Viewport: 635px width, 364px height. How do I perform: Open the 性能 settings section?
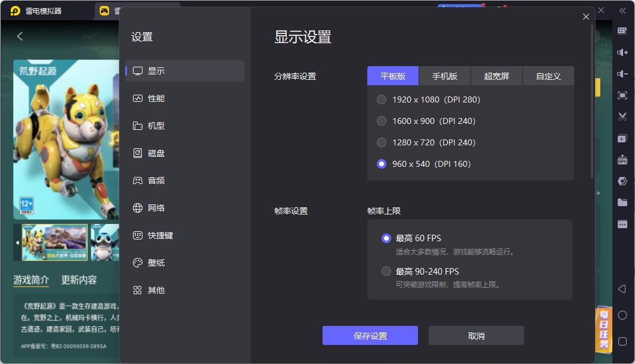156,98
